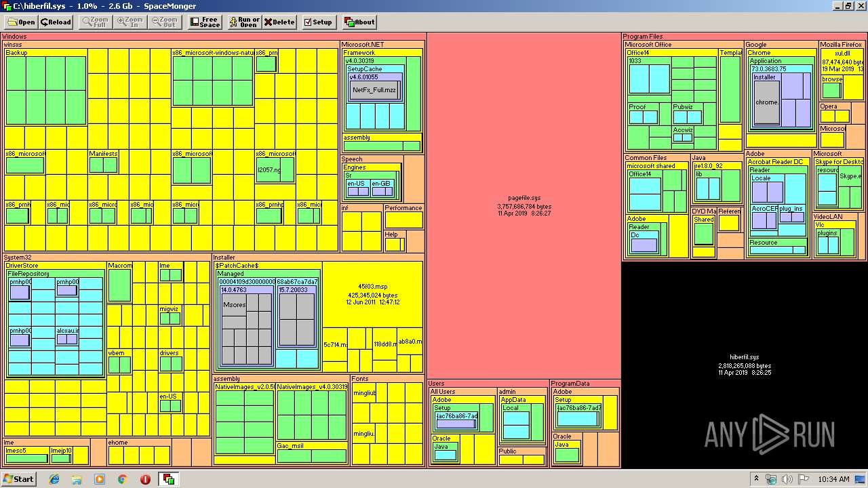This screenshot has width=868, height=488.
Task: Click the Proof folder block
Action: [x=643, y=114]
